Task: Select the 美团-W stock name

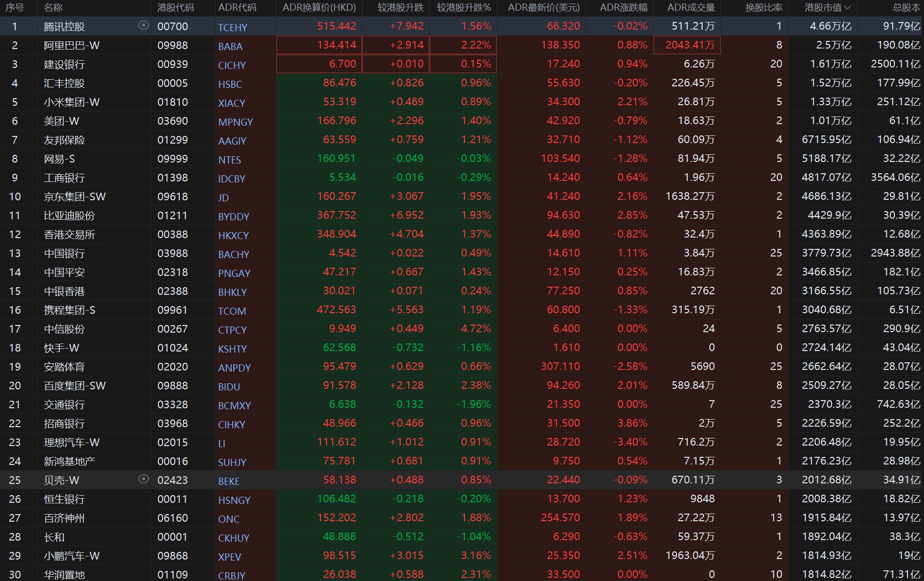Action: point(61,121)
